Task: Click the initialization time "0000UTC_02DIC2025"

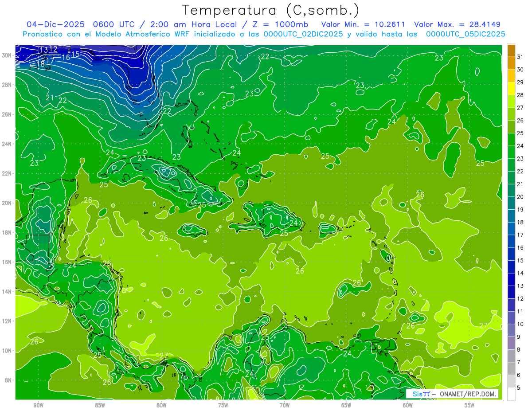Action: point(303,34)
